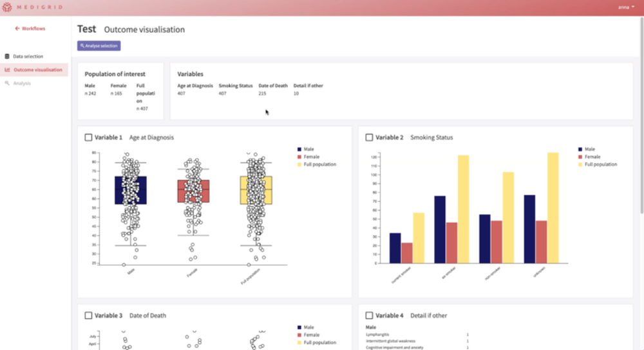
Task: Click the Full population legend swatch in Age at Diagnosis chart
Action: pyautogui.click(x=299, y=165)
